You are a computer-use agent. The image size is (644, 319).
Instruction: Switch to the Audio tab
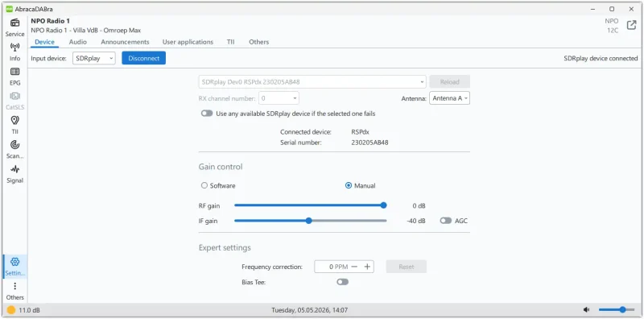click(x=77, y=42)
